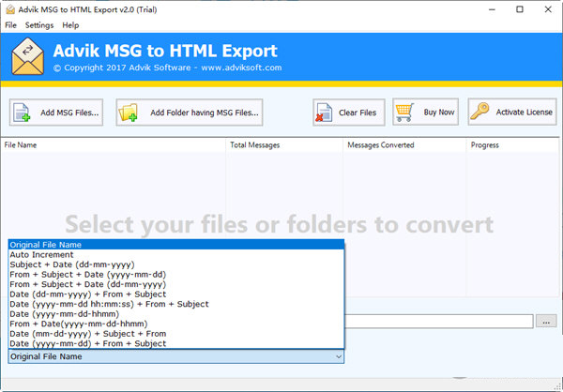Choose Date (yyyy-mm-dd) + From + Subject

click(176, 343)
